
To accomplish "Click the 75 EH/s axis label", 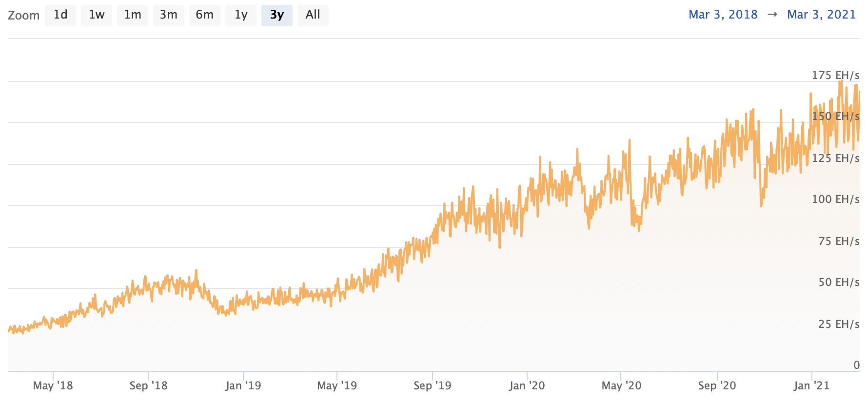I will [x=839, y=241].
